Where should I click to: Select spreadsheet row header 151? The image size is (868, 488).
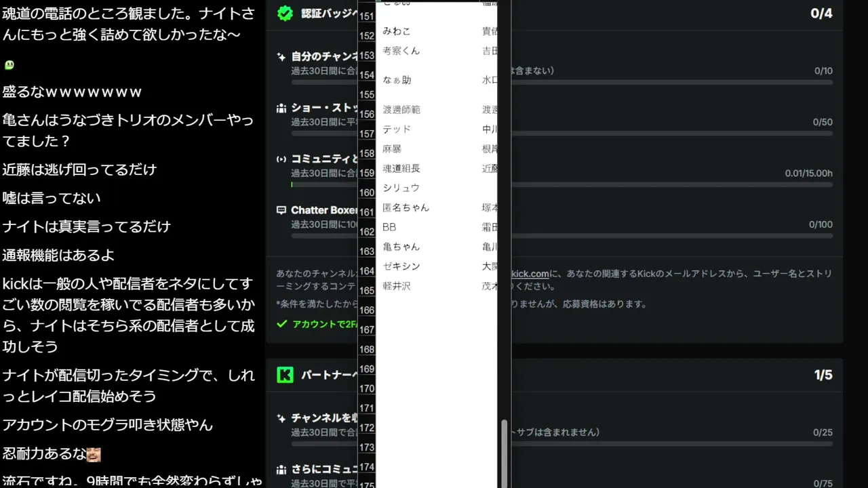(366, 16)
